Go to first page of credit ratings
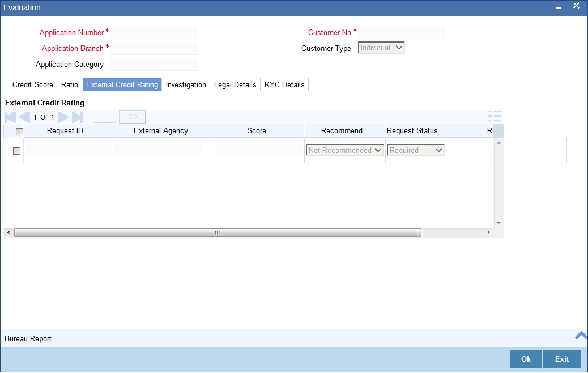 [x=10, y=117]
